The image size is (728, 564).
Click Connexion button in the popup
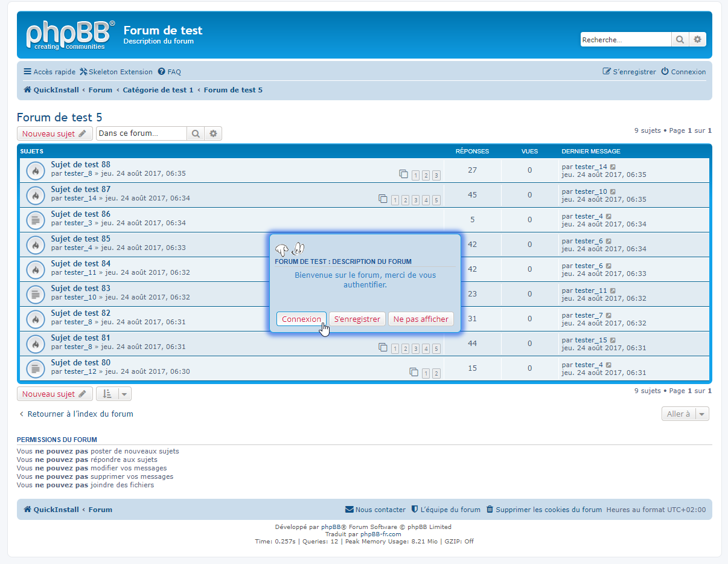click(301, 319)
